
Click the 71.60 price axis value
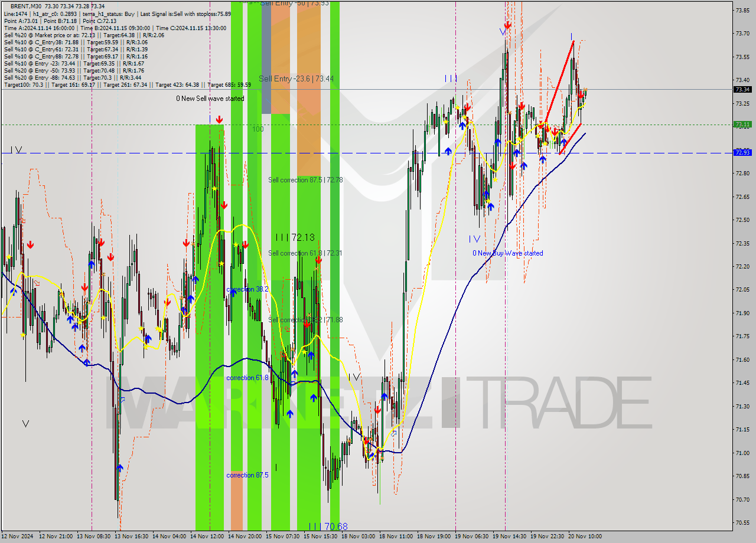(x=742, y=360)
